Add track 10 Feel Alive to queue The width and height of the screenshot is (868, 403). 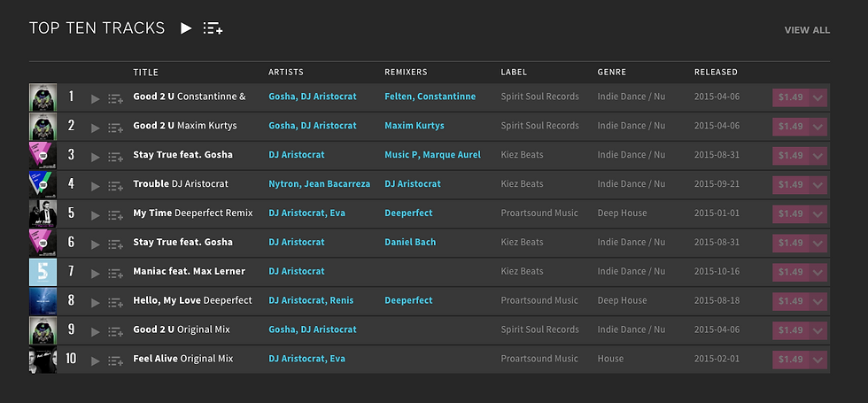tap(115, 361)
